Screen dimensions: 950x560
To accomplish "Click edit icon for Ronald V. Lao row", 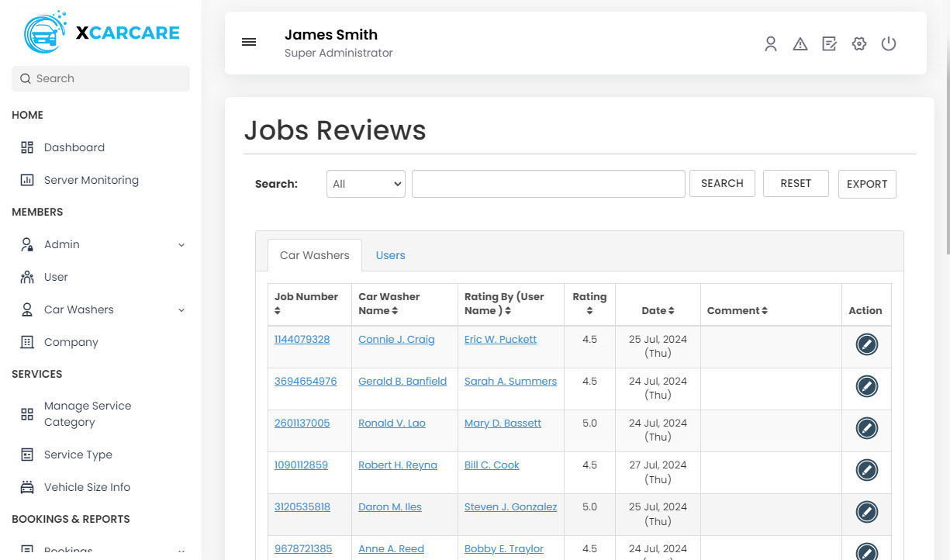I will tap(866, 428).
